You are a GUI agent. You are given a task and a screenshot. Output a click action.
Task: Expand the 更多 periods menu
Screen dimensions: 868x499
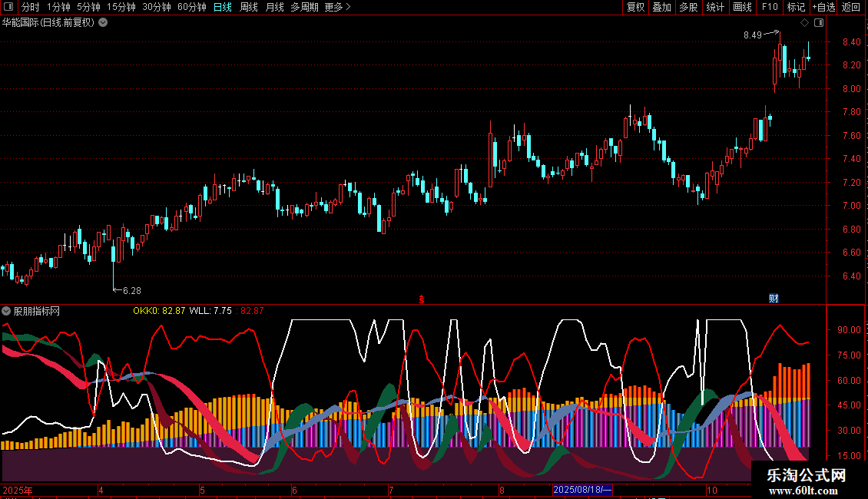click(x=337, y=7)
